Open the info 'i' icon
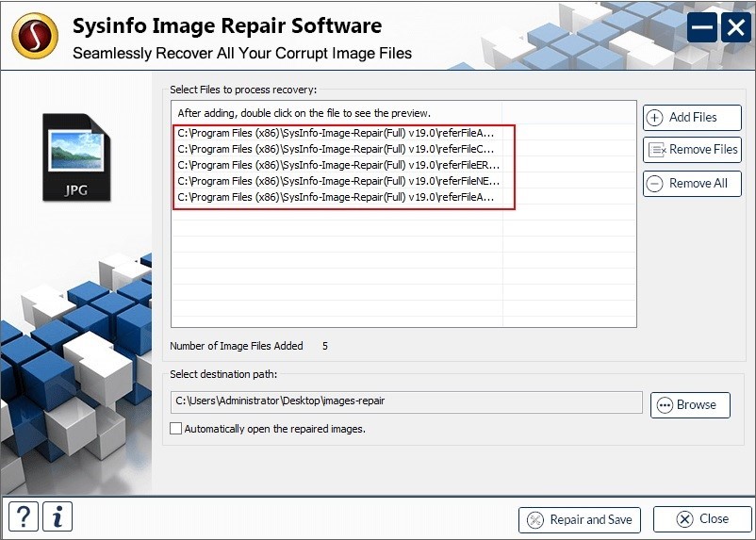 point(58,516)
